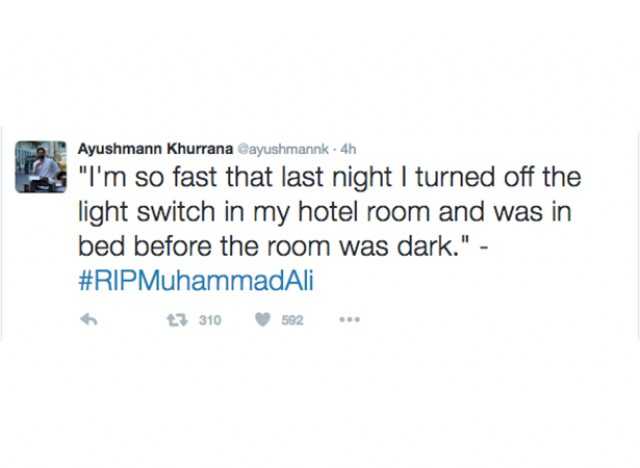
Task: Click the 4h timestamp
Action: pyautogui.click(x=348, y=149)
